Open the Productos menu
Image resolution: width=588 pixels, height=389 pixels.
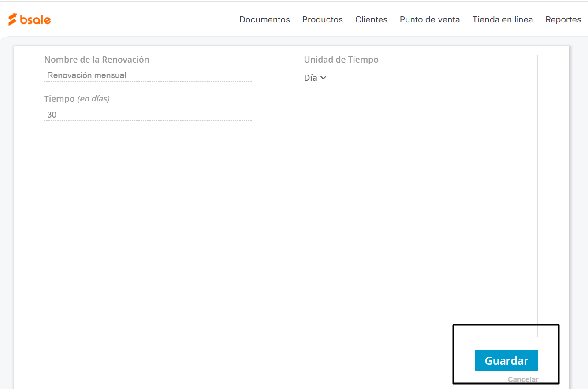[x=322, y=19]
